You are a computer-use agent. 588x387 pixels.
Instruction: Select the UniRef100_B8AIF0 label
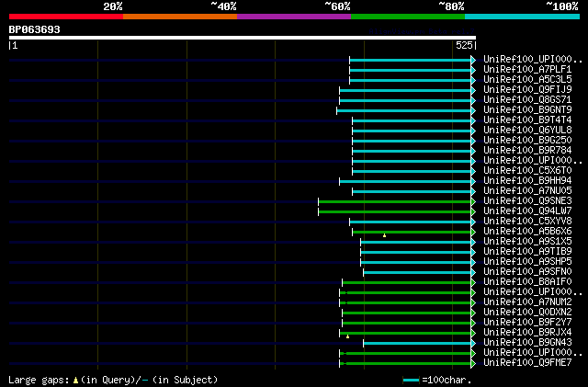[527, 282]
